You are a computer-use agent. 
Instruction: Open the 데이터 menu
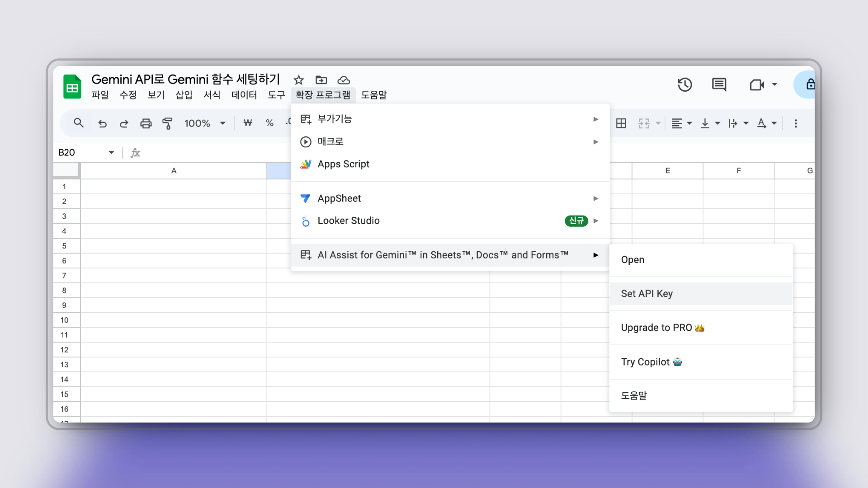244,95
